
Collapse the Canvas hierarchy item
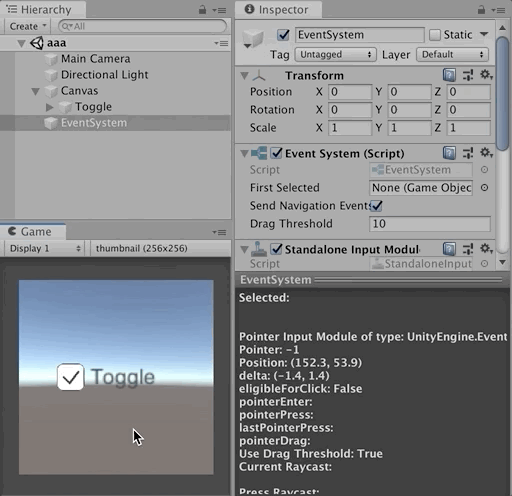click(x=35, y=91)
